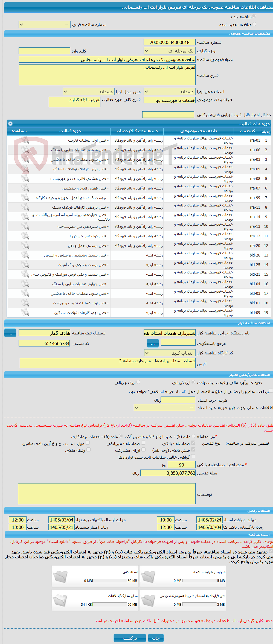This screenshot has height=644, width=273.
Task: Open the view icon for row rra-08
Action: click(x=25, y=179)
